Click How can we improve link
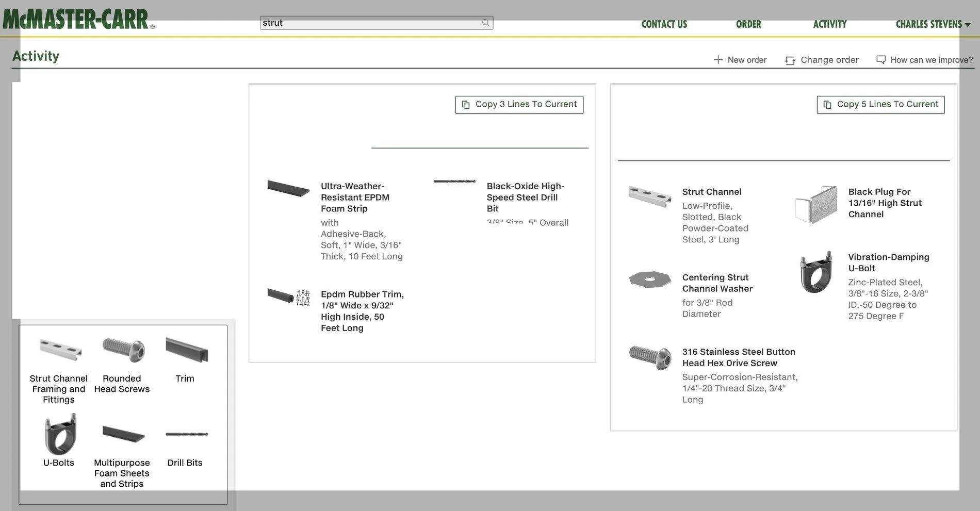This screenshot has width=980, height=511. [x=925, y=60]
